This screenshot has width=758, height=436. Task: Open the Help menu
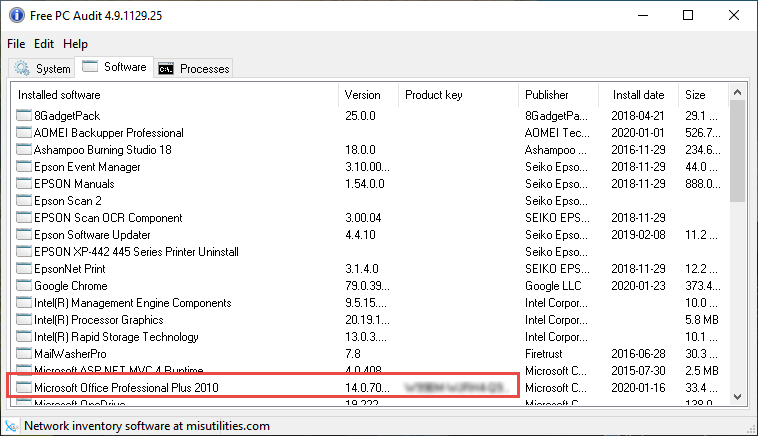click(x=75, y=44)
